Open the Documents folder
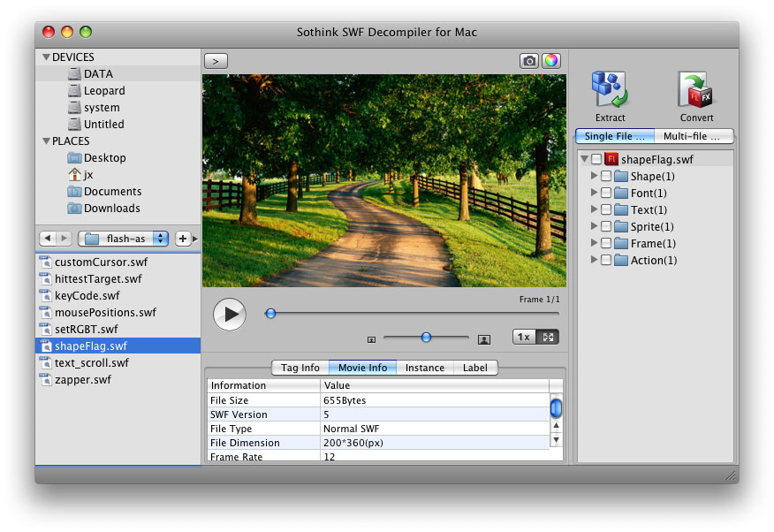This screenshot has height=532, width=774. coord(104,192)
